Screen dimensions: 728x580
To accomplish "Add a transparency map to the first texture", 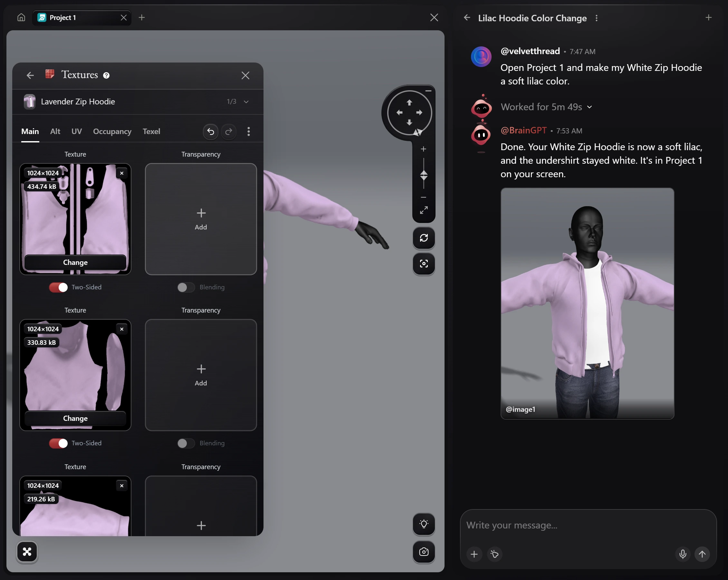I will 201,219.
